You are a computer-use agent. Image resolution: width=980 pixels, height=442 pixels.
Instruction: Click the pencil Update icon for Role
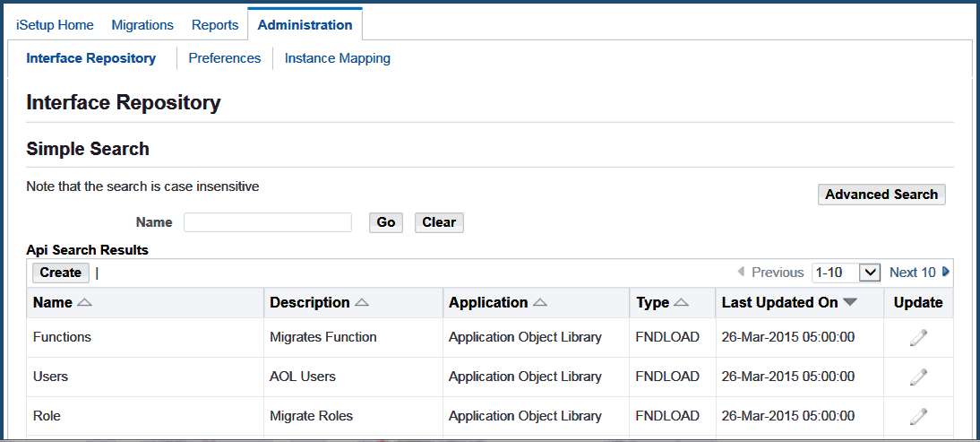918,416
